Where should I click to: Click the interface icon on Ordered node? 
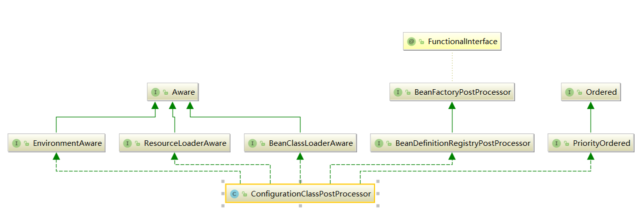click(x=569, y=92)
